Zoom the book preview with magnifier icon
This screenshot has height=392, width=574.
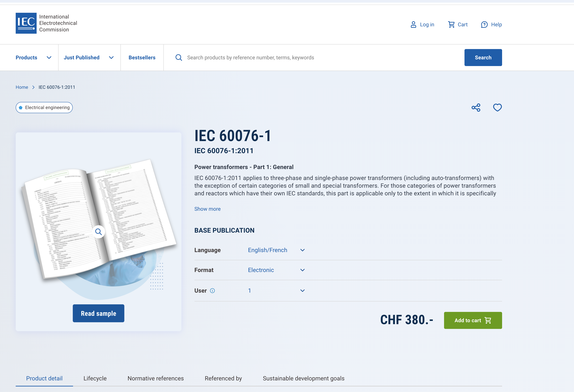[x=99, y=232]
